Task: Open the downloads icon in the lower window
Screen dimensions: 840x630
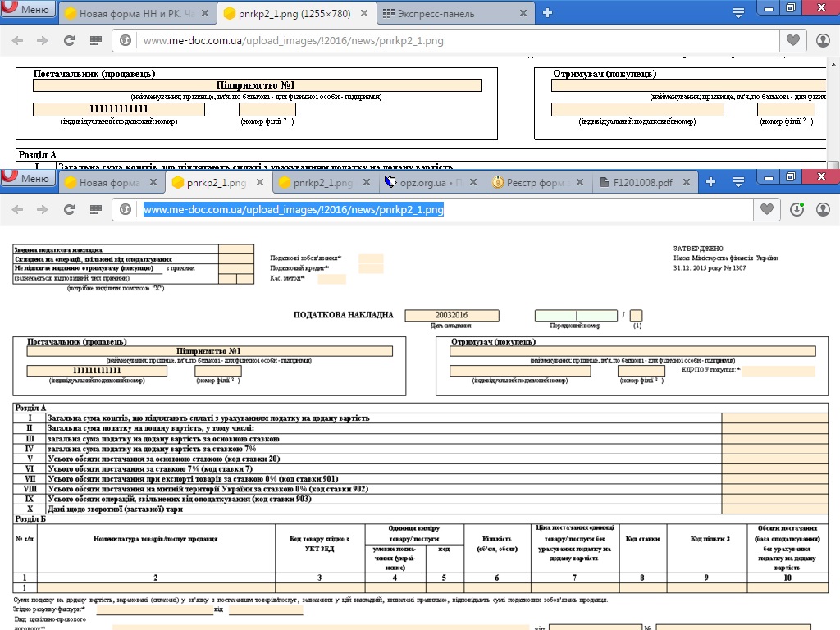Action: pyautogui.click(x=797, y=209)
